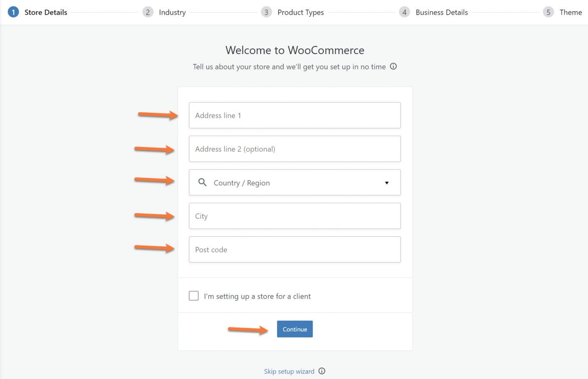Select the Post code text box
The width and height of the screenshot is (588, 379).
point(294,249)
